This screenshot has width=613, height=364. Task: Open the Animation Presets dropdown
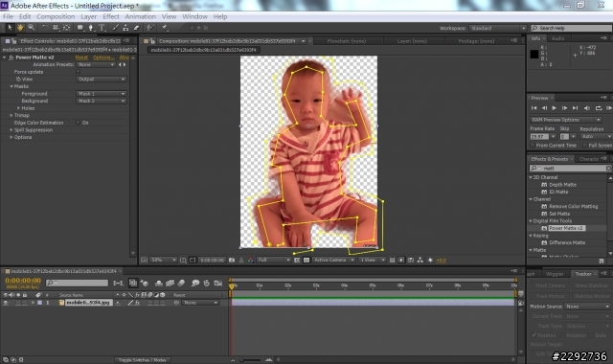(96, 64)
